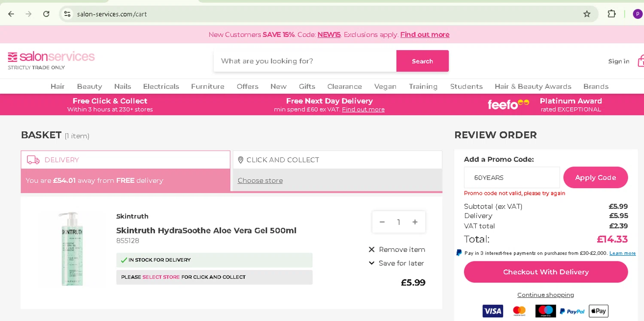
Task: Open the Nails menu
Action: tap(122, 86)
